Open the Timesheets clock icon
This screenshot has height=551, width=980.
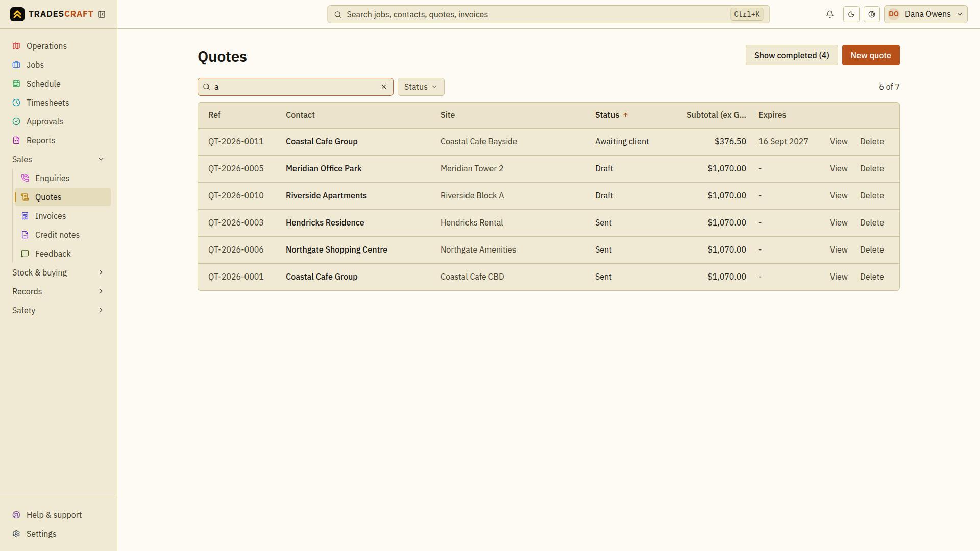(x=16, y=103)
